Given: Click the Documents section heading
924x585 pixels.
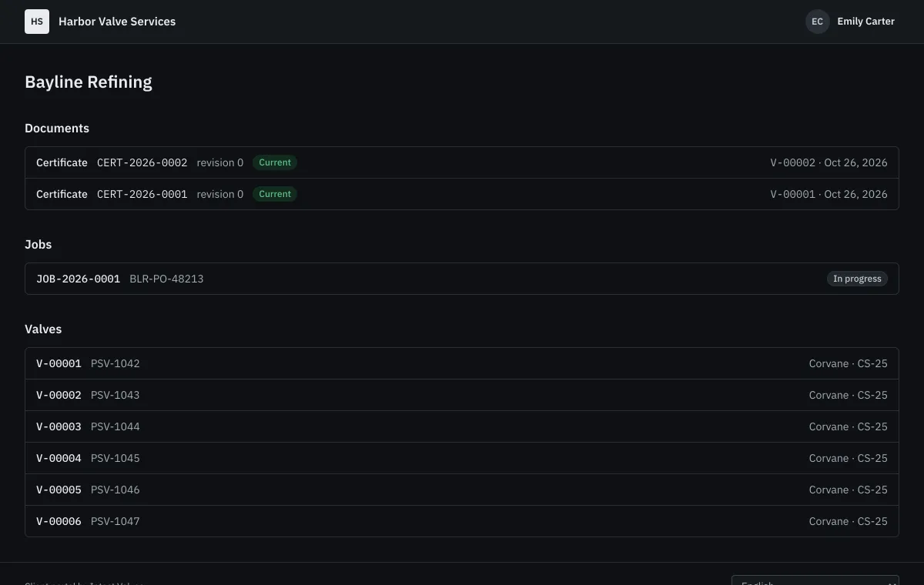Looking at the screenshot, I should (x=57, y=128).
